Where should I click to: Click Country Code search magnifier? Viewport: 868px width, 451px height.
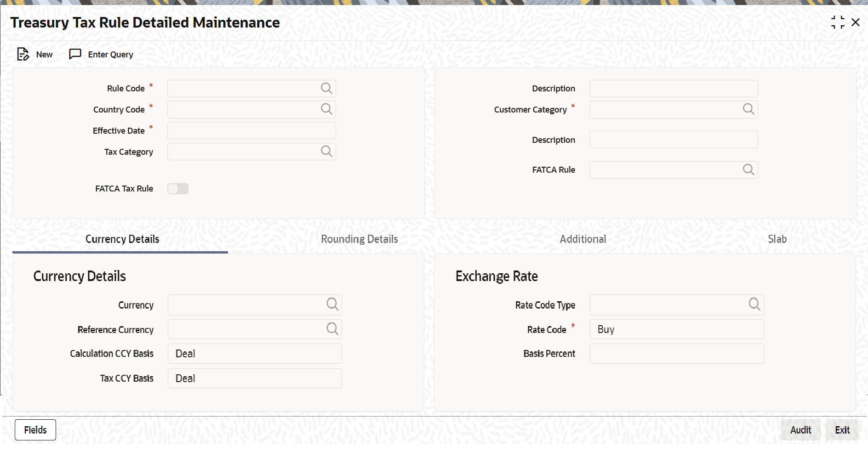[326, 109]
